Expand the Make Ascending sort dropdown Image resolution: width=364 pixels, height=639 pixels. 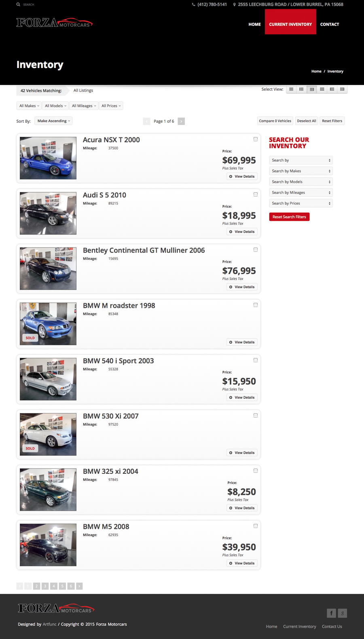(x=53, y=121)
